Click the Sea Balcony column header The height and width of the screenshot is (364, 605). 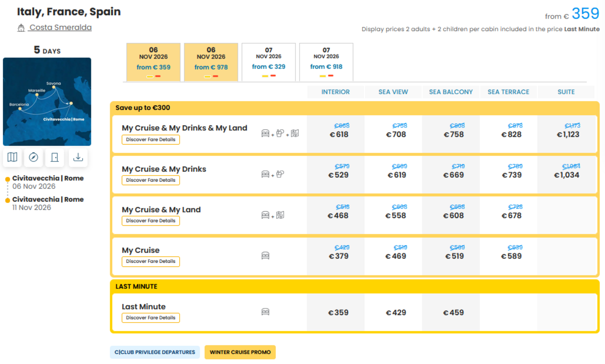point(451,92)
